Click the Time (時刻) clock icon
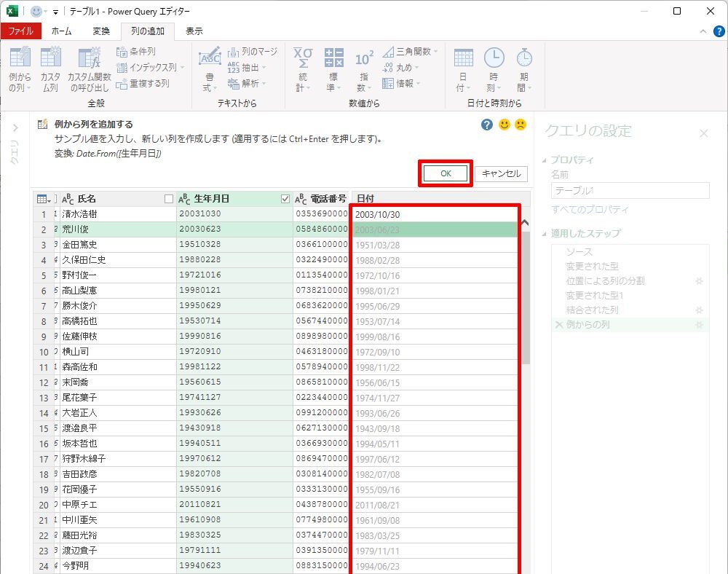This screenshot has width=728, height=574. 494,58
